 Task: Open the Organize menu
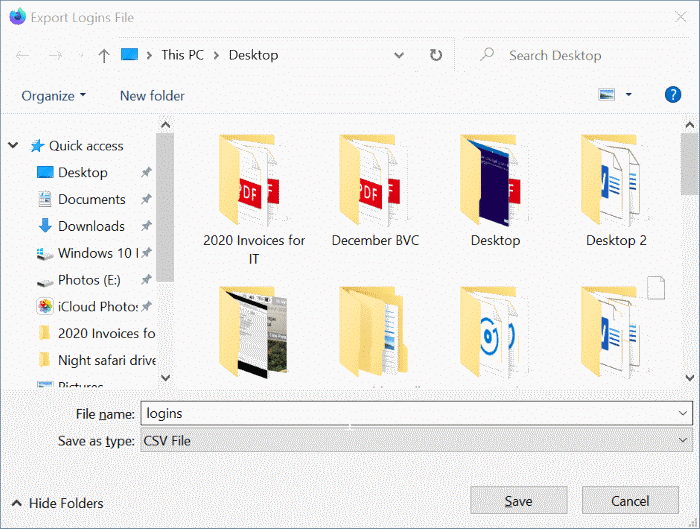[54, 96]
